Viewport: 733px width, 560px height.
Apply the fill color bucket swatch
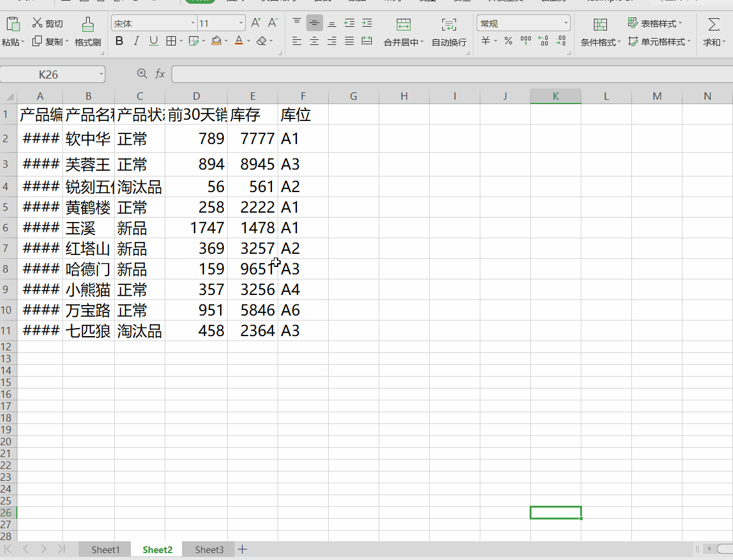coord(216,41)
